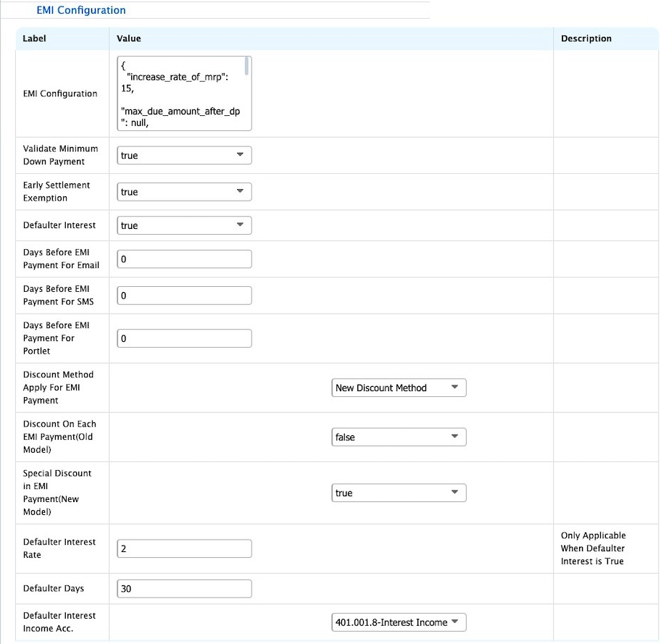Open the Defaulter Interest true/false dropdown
The height and width of the screenshot is (644, 661).
click(x=184, y=225)
